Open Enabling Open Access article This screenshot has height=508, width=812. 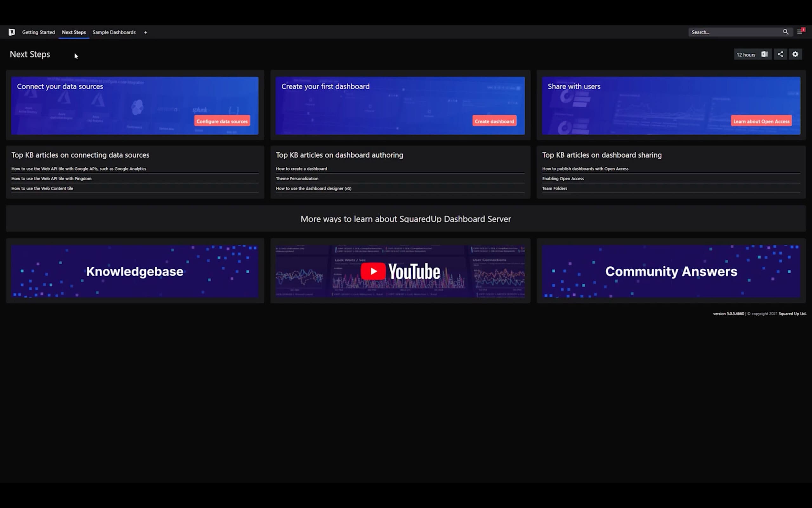[x=563, y=178]
